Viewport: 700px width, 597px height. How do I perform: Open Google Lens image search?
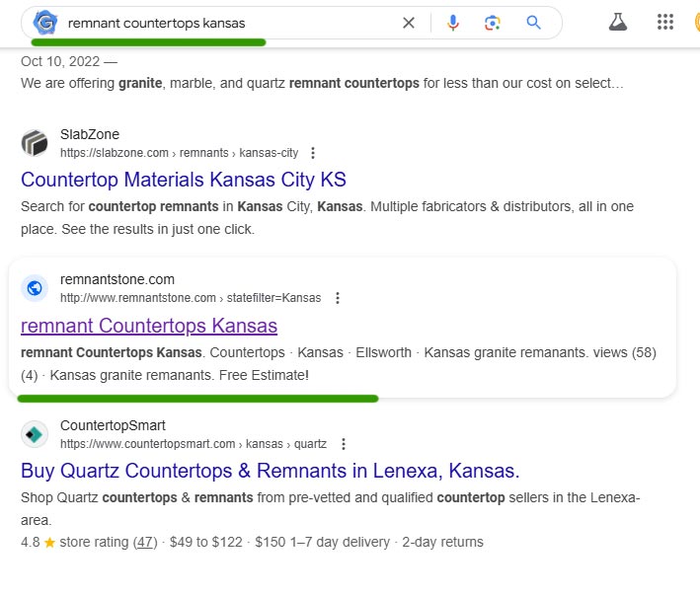[493, 23]
